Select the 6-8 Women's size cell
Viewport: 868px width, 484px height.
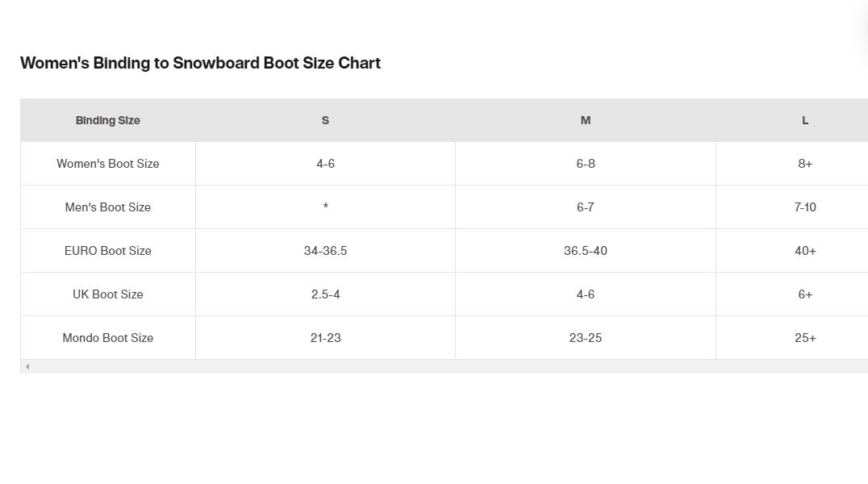point(586,164)
